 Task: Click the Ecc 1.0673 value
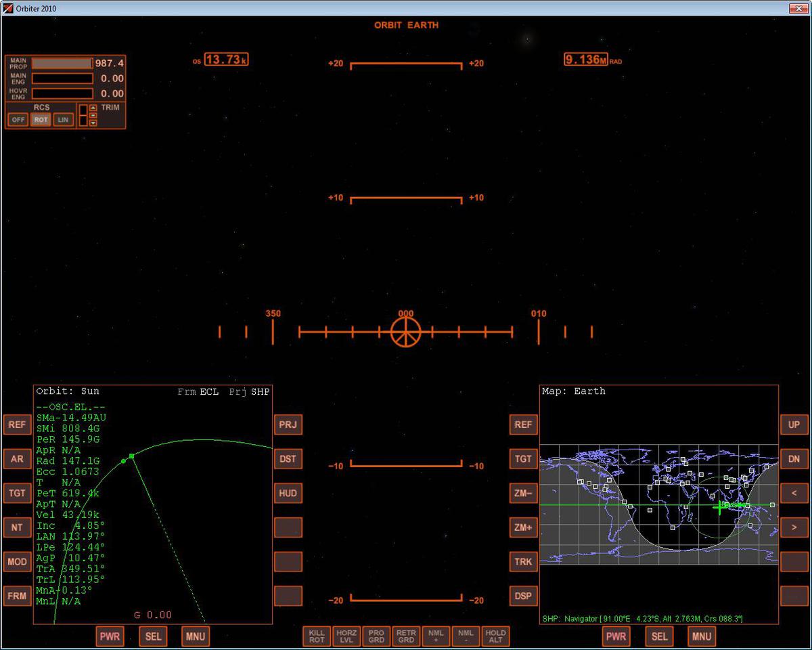(x=68, y=471)
